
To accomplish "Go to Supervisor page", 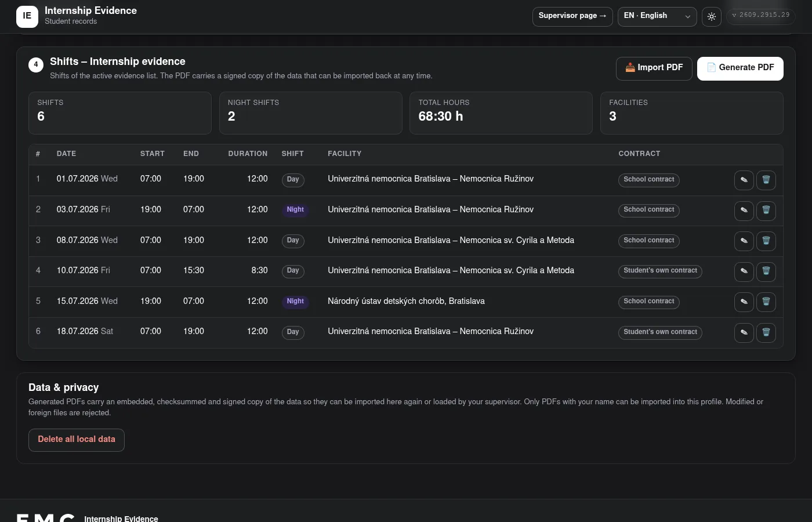I will pyautogui.click(x=572, y=16).
